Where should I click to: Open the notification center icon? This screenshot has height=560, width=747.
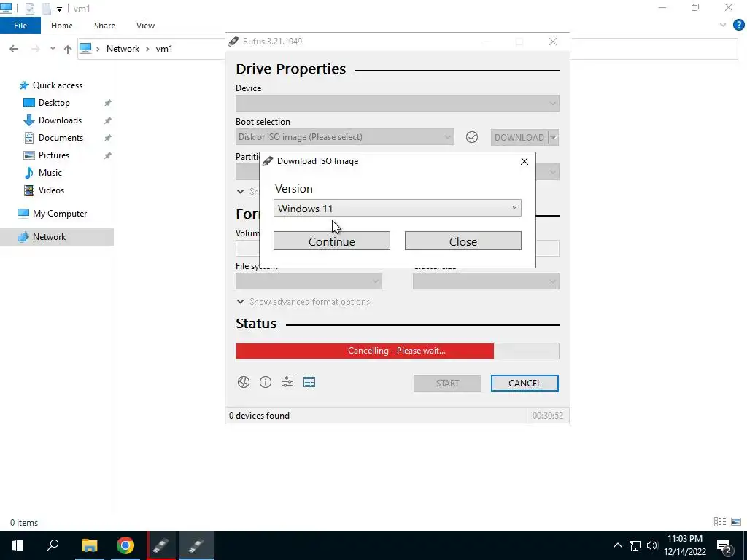point(724,546)
